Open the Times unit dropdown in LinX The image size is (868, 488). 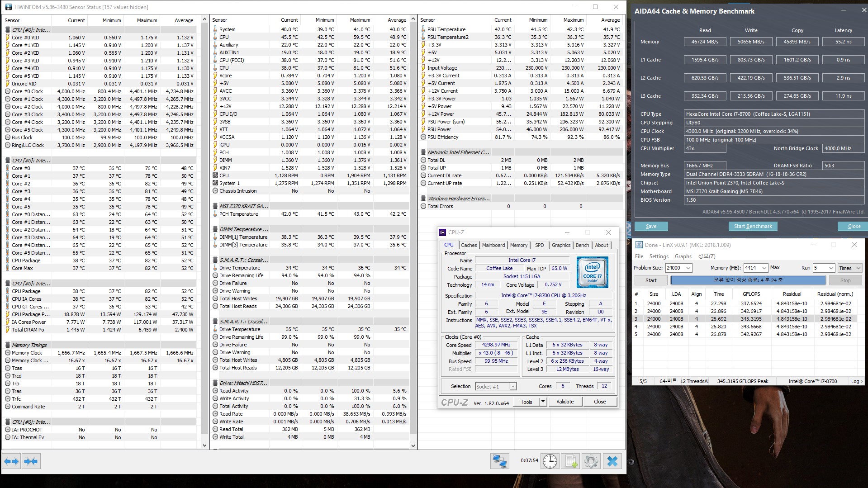[850, 268]
